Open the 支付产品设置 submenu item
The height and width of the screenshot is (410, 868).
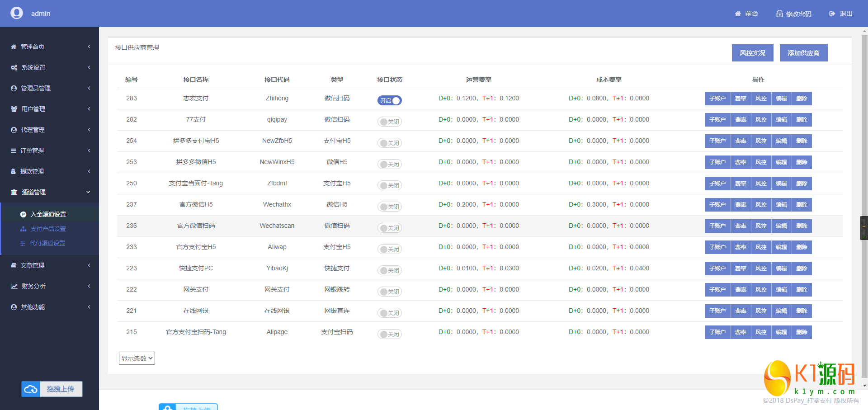click(x=50, y=229)
